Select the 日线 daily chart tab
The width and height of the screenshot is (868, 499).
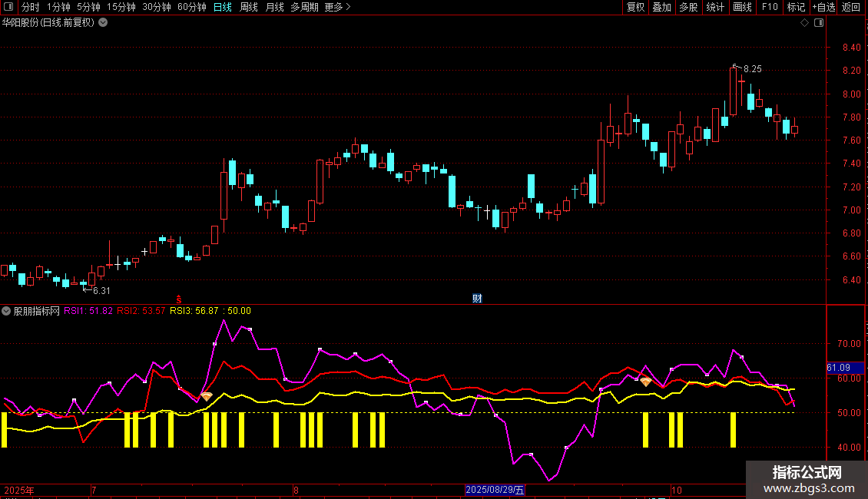coord(223,7)
